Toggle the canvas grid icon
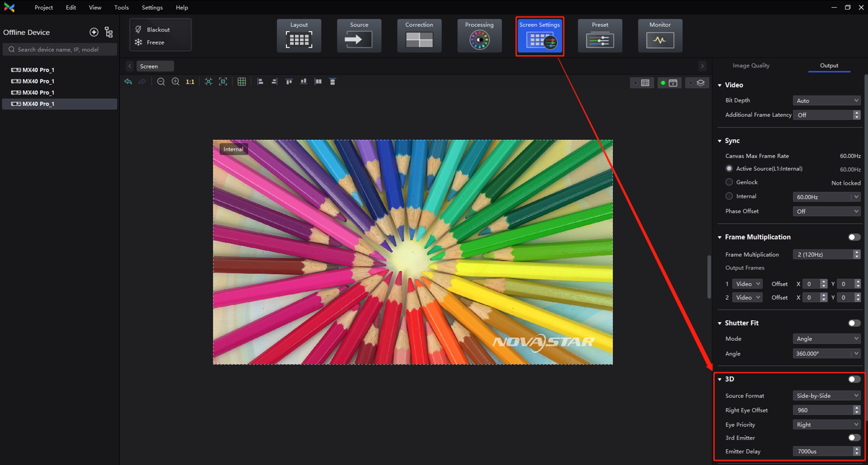 coord(242,82)
